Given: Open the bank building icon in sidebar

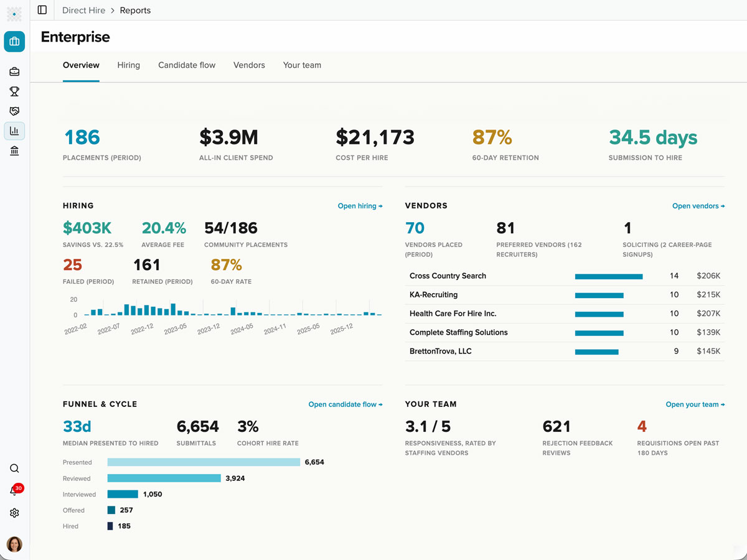Looking at the screenshot, I should pyautogui.click(x=14, y=151).
